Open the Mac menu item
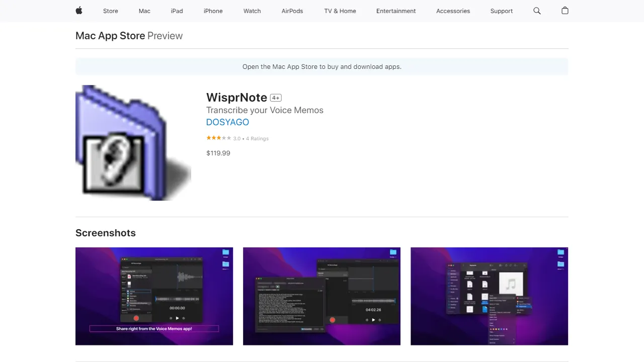This screenshot has width=644, height=362. point(144,11)
